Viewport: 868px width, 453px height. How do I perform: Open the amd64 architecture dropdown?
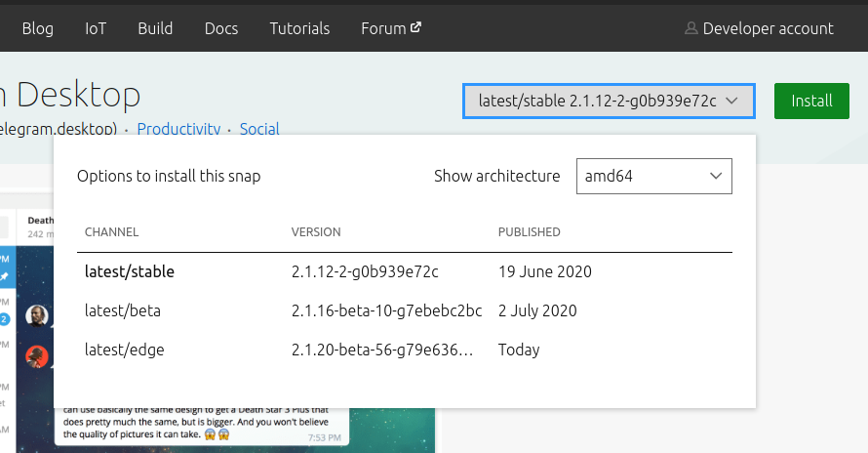coord(653,177)
